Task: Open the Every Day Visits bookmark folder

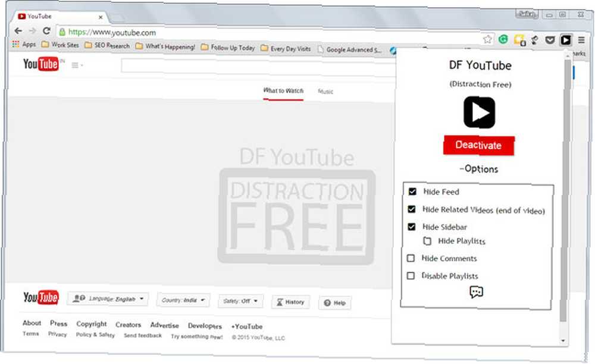Action: pyautogui.click(x=286, y=49)
